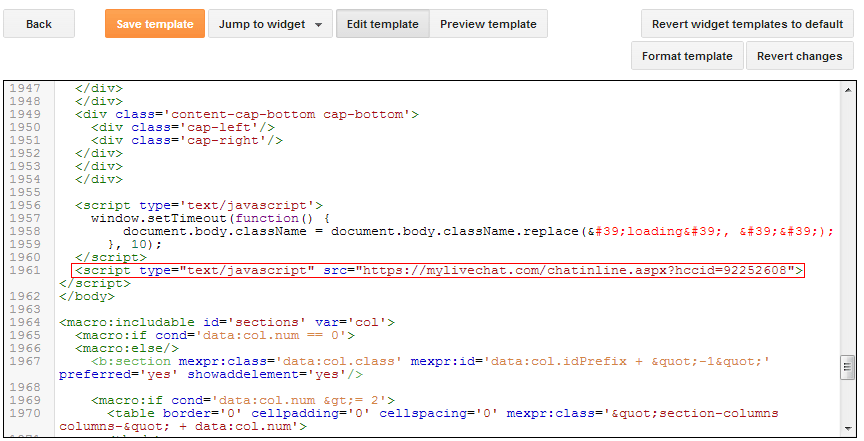Click the Revert changes button

tap(799, 56)
